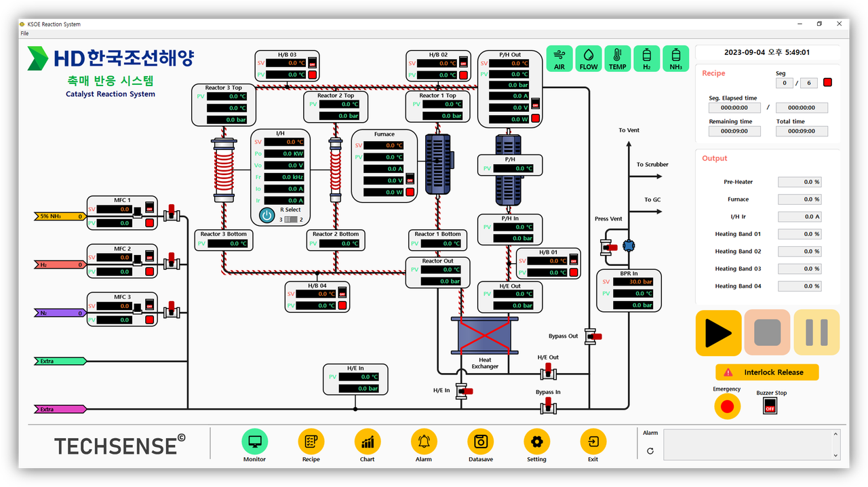868x487 pixels.
Task: Click the H/B 01 SV temperature field
Action: coord(548,260)
